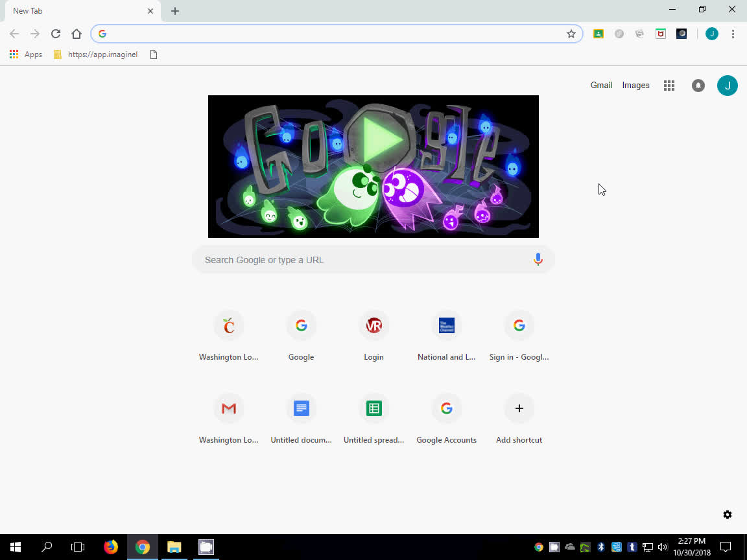Open Gmail link on the page
Viewport: 747px width, 560px height.
tap(601, 86)
